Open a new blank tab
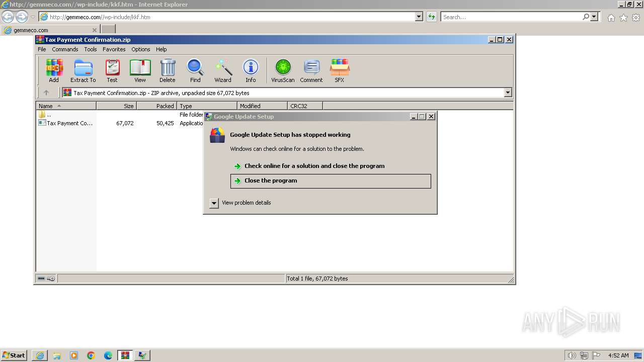Image resolution: width=644 pixels, height=362 pixels. (x=108, y=30)
